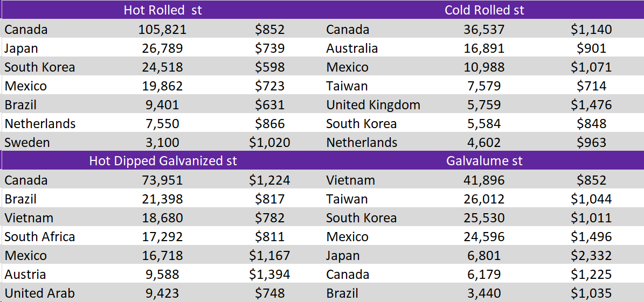Click the $2,332 Galvalume price
This screenshot has height=302, width=644.
[x=591, y=256]
